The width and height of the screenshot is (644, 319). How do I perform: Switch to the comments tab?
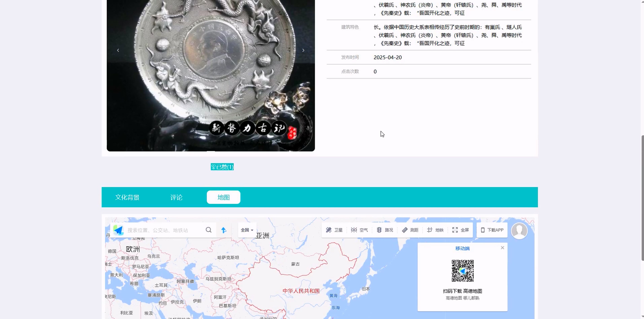(x=176, y=197)
